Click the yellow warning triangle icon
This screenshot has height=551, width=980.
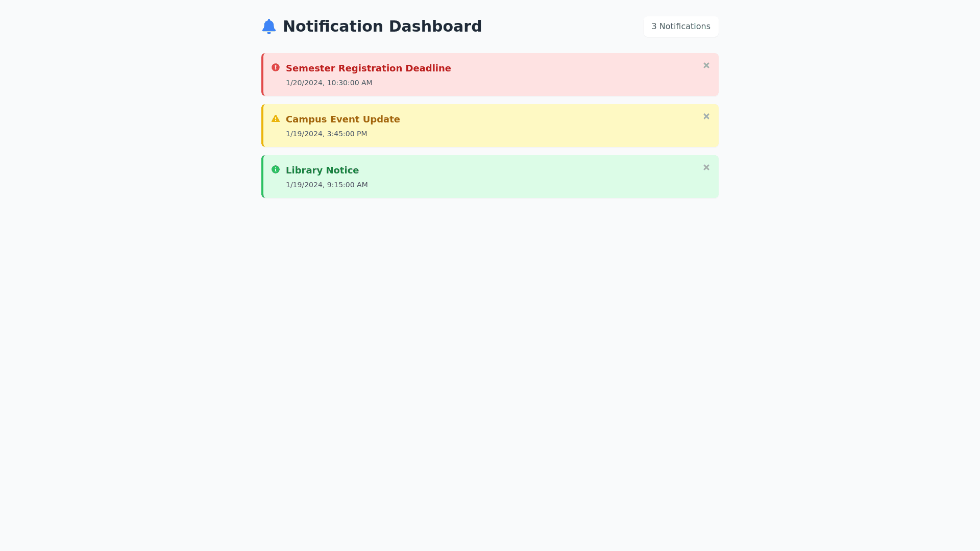pyautogui.click(x=276, y=119)
